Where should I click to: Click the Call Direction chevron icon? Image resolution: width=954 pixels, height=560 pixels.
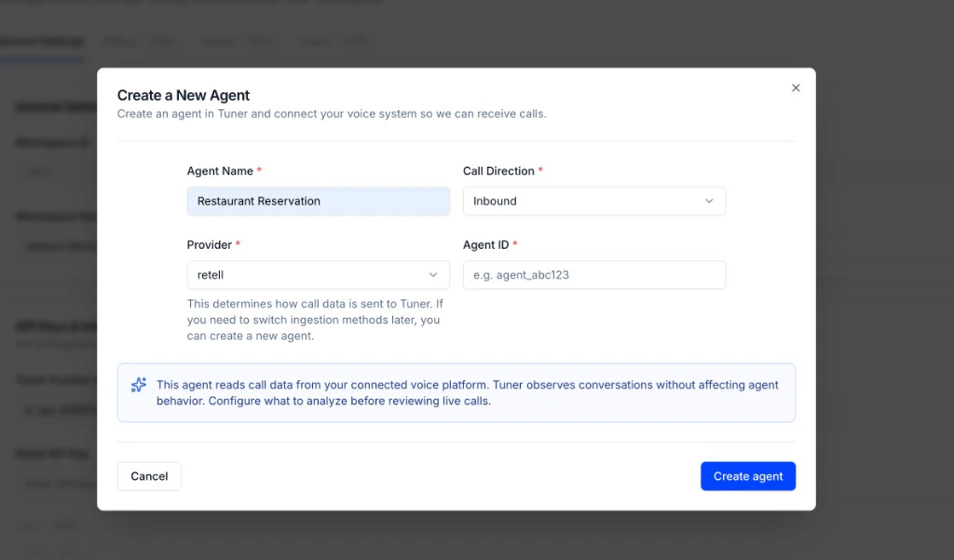coord(710,200)
